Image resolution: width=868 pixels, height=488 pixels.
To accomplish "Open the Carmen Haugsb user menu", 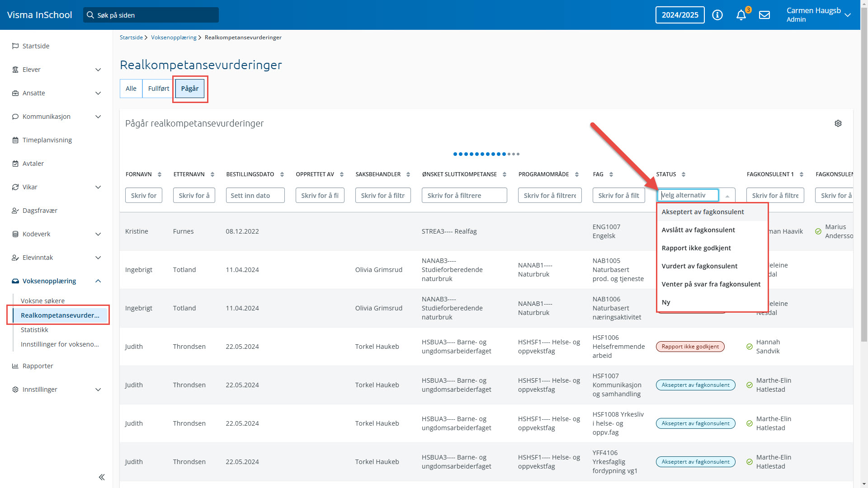I will [818, 15].
